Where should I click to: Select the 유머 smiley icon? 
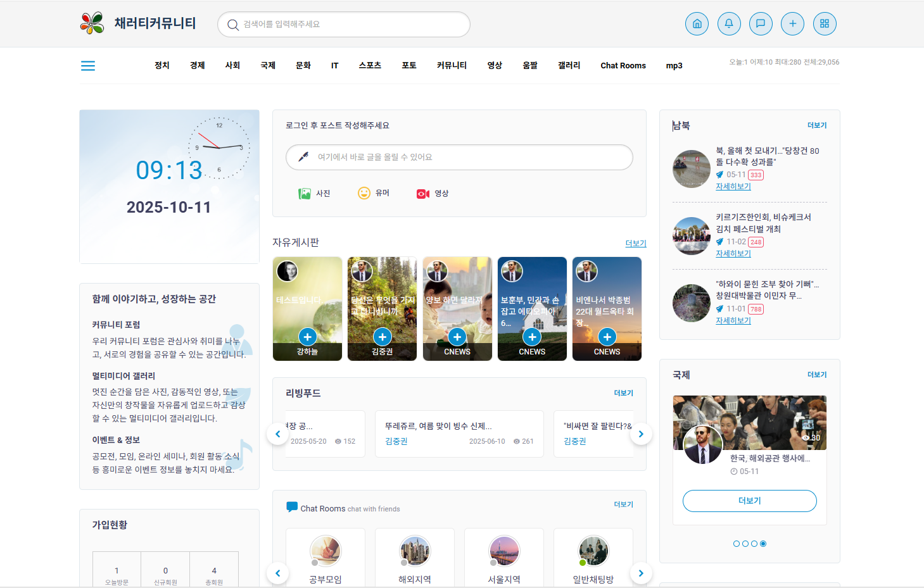[x=364, y=193]
